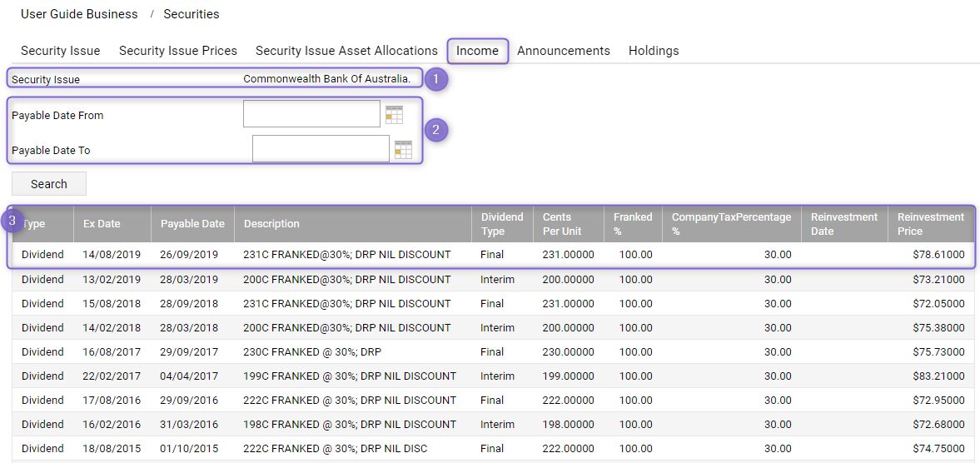Sort by Payable Date column header
980x463 pixels.
192,224
